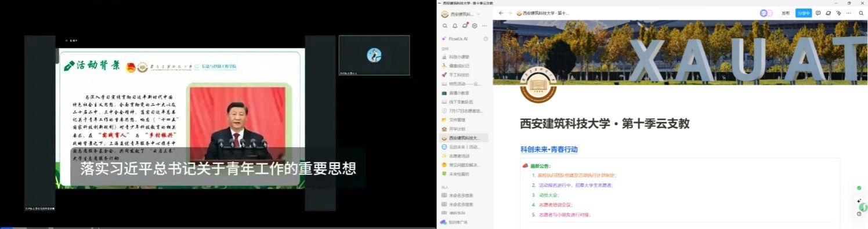Open the notifications bell in sidebar
Viewport: 868px width, 229px height.
[455, 26]
